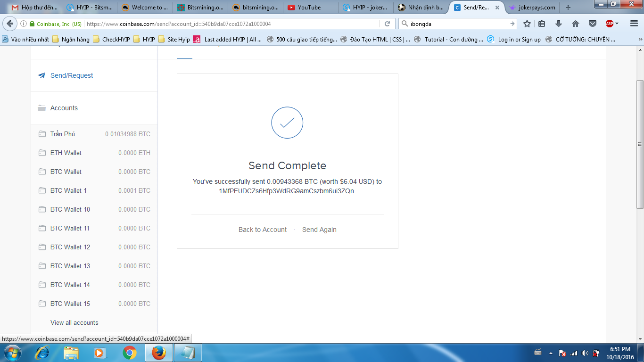Open the bookmarks list icon
644x362 pixels.
542,24
